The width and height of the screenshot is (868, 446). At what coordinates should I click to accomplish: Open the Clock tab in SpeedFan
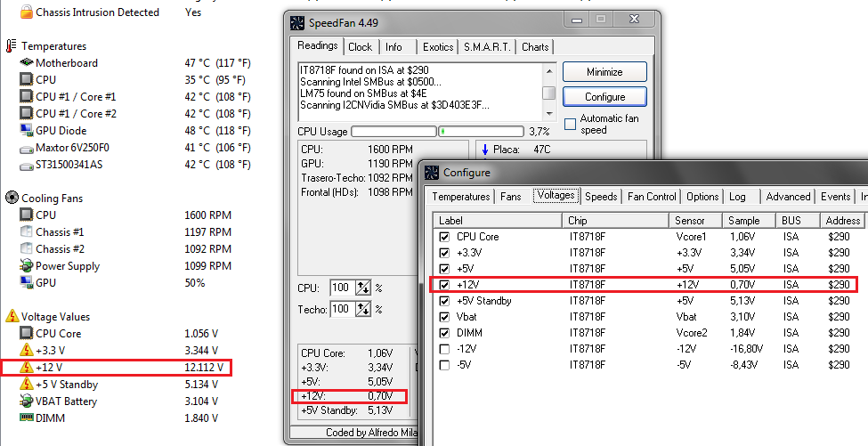(x=361, y=47)
